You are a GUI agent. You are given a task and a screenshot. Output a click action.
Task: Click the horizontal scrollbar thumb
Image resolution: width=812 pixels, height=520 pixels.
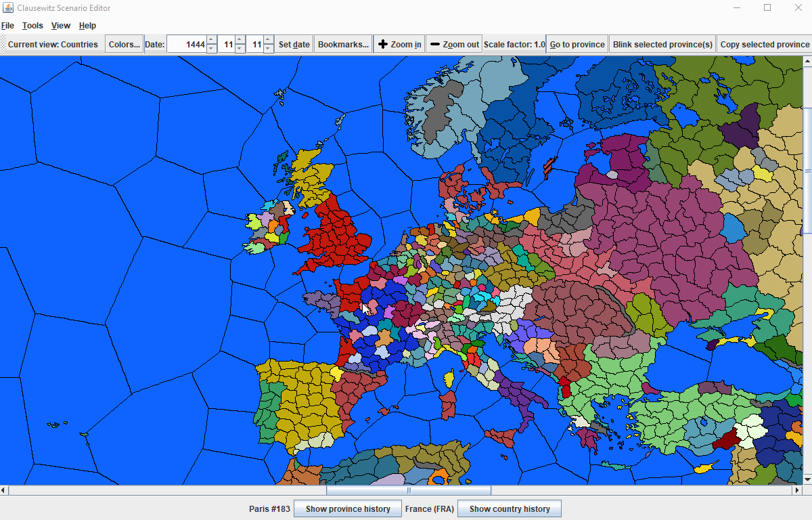[409, 490]
